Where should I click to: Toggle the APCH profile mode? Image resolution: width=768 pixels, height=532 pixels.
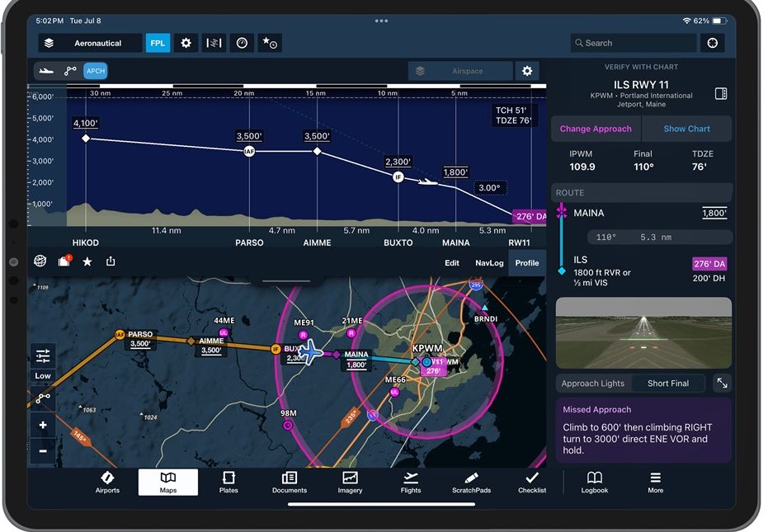pyautogui.click(x=96, y=71)
